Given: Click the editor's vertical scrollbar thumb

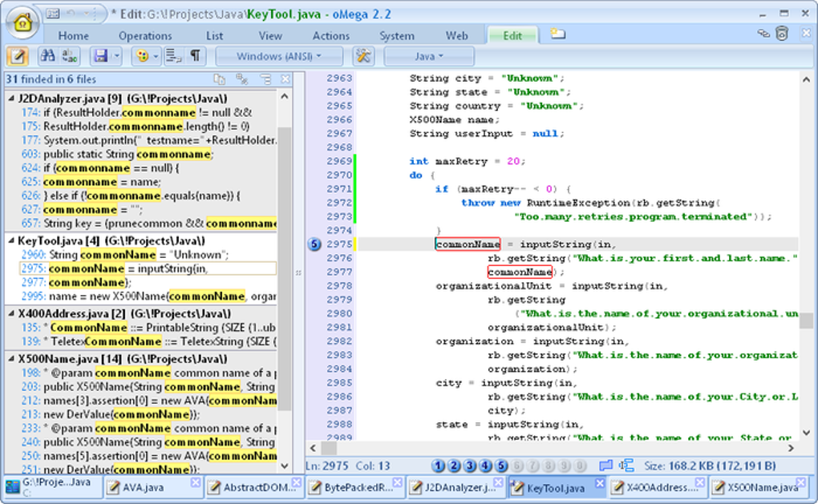Looking at the screenshot, I should coord(805,321).
